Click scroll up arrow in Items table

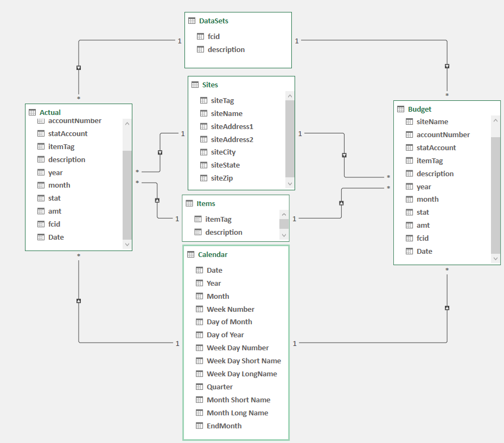coord(284,215)
